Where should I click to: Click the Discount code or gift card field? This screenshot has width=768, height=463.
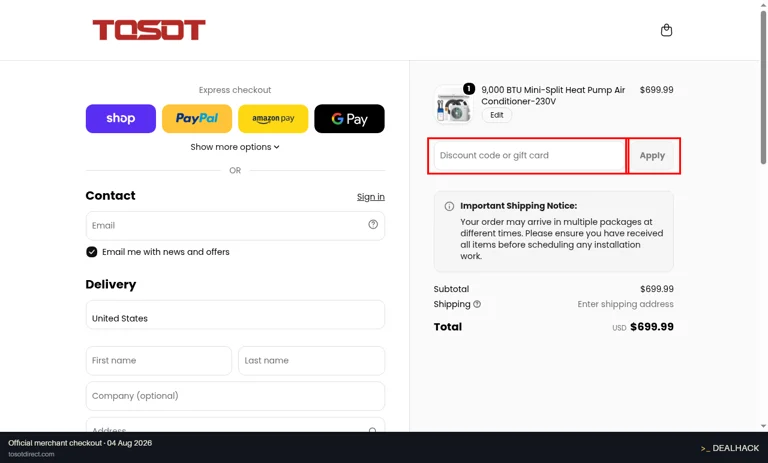pos(529,155)
